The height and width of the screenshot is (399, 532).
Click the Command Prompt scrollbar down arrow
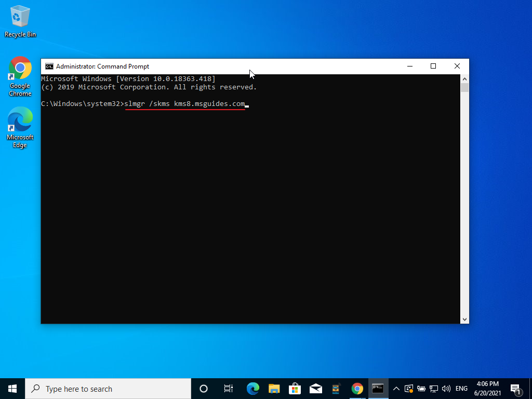[x=464, y=320]
